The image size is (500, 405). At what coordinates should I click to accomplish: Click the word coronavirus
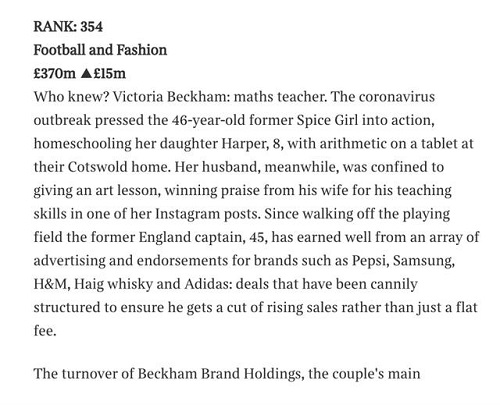397,97
